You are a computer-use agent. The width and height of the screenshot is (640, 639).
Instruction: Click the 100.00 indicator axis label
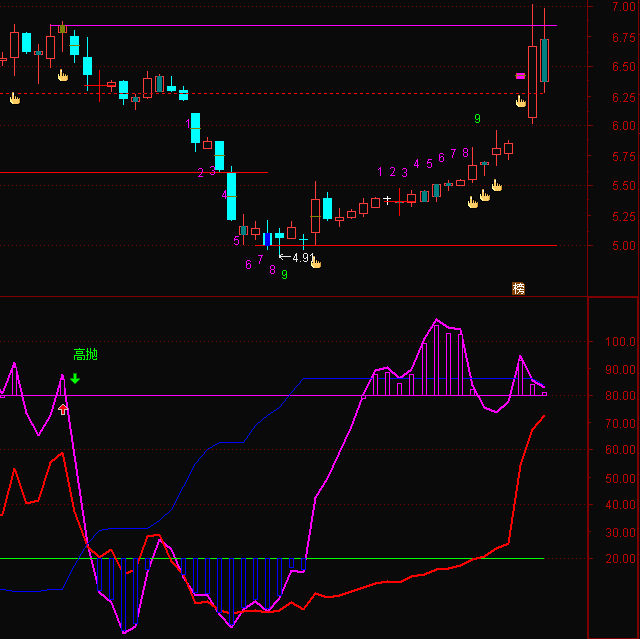tap(620, 342)
